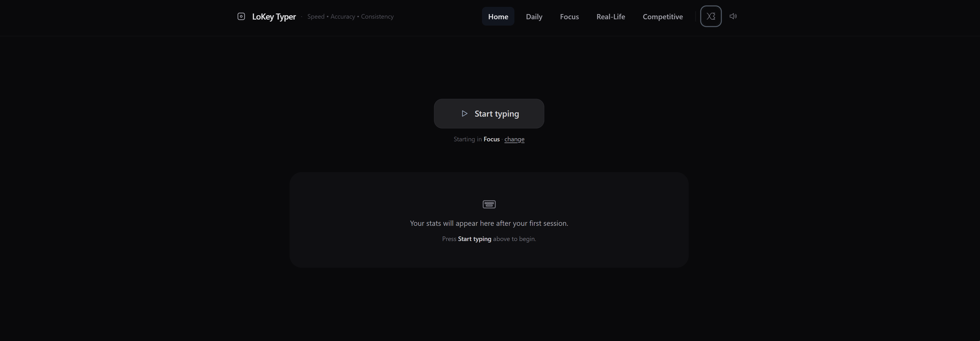Click the keyboard icon in stats card
The image size is (980, 341).
coord(489,204)
